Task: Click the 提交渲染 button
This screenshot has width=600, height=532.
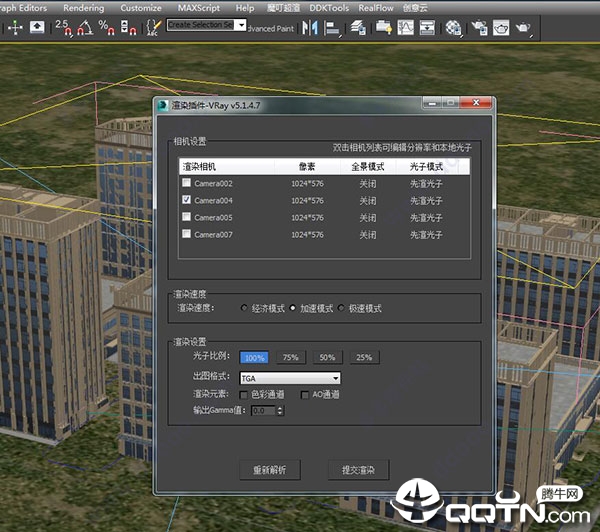Action: coord(358,468)
